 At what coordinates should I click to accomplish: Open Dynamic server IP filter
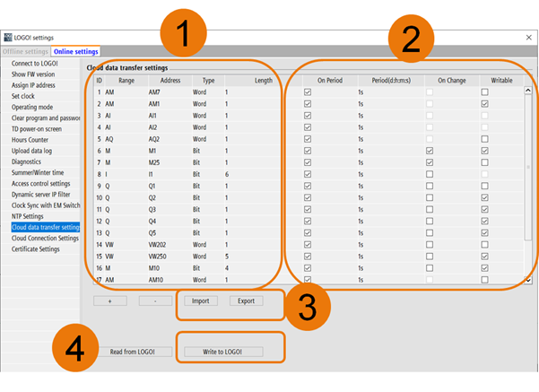point(41,195)
